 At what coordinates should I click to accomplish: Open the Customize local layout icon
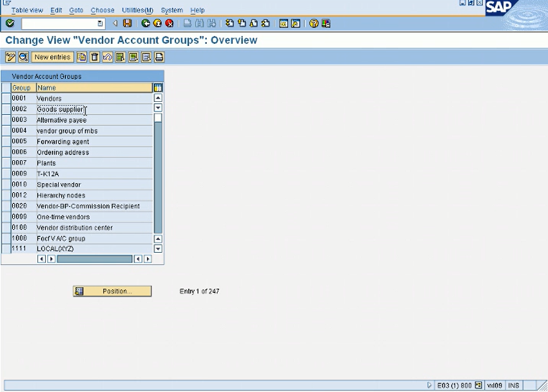(x=326, y=24)
